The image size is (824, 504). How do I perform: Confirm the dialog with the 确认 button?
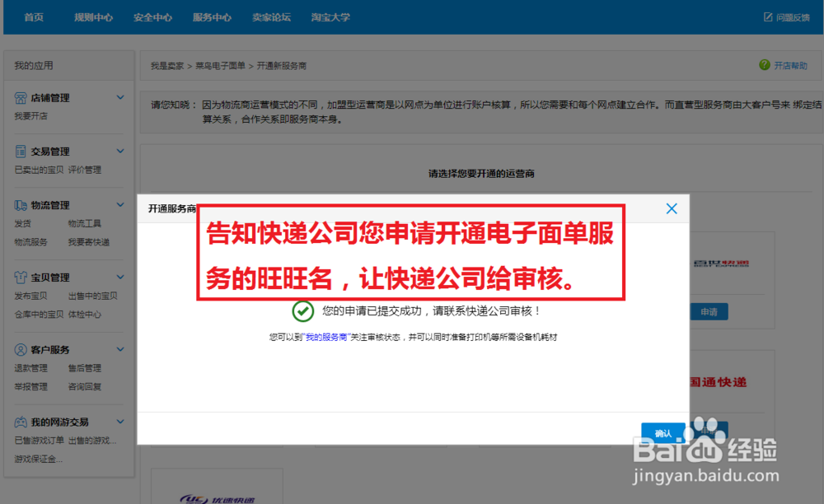click(662, 432)
